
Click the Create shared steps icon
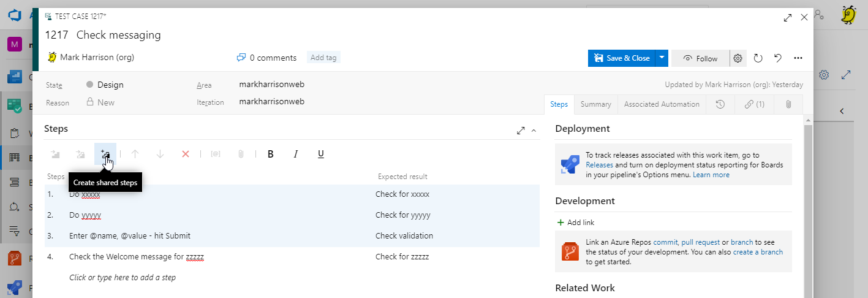click(105, 155)
